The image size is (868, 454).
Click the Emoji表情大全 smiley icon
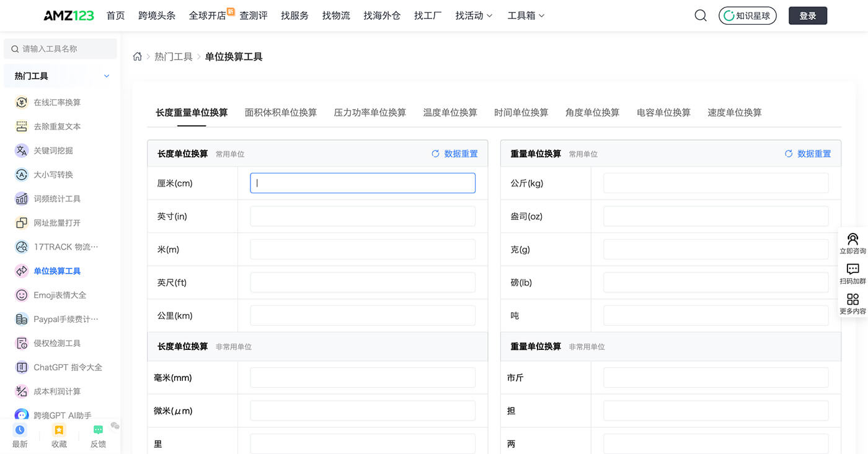(22, 295)
